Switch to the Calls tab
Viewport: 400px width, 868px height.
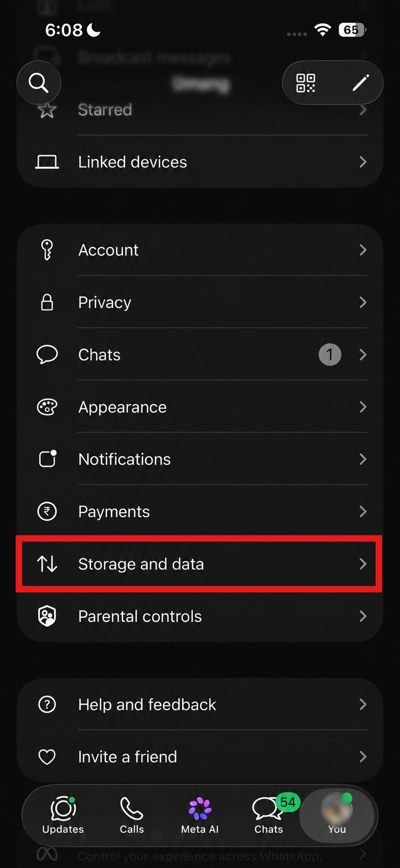click(132, 815)
